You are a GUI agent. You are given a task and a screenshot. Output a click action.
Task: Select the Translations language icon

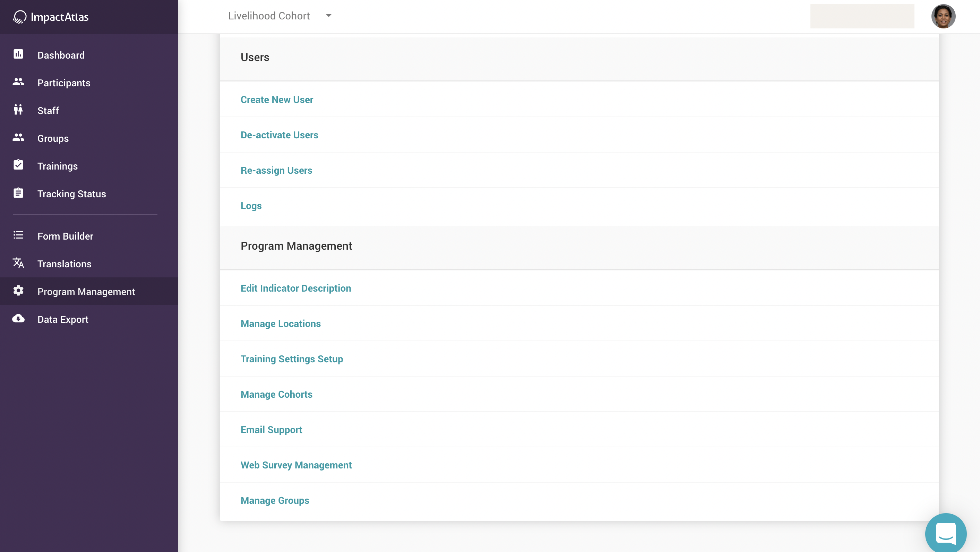(x=18, y=264)
